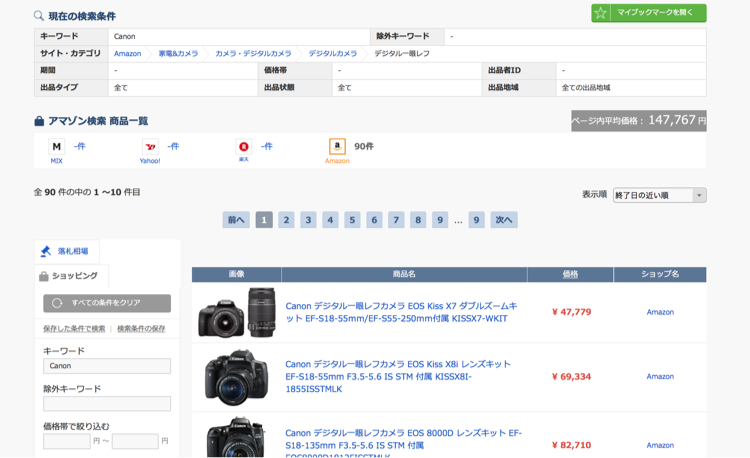The width and height of the screenshot is (750, 458).
Task: Click the gavel icon beside 落札相場
Action: [46, 251]
